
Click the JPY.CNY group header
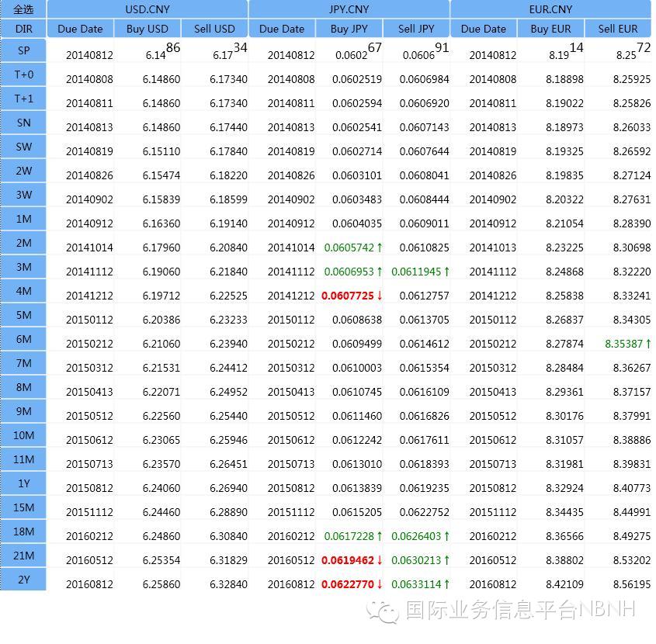pos(349,9)
